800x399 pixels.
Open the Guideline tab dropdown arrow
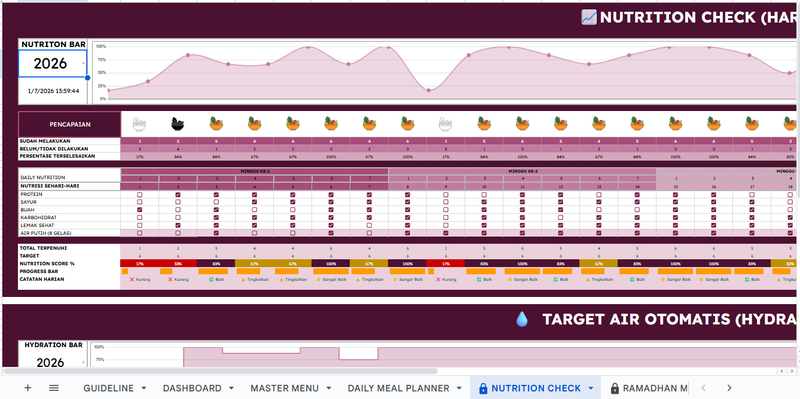tap(144, 388)
